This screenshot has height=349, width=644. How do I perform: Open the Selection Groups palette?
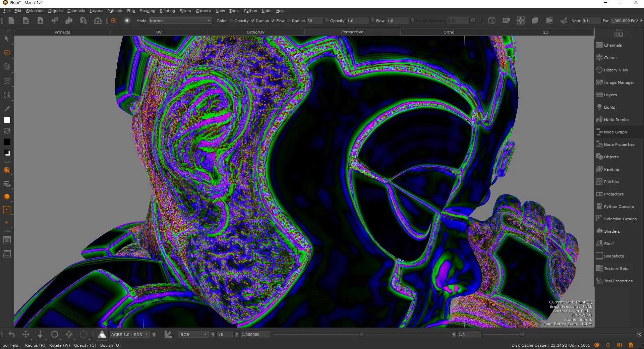tap(616, 219)
